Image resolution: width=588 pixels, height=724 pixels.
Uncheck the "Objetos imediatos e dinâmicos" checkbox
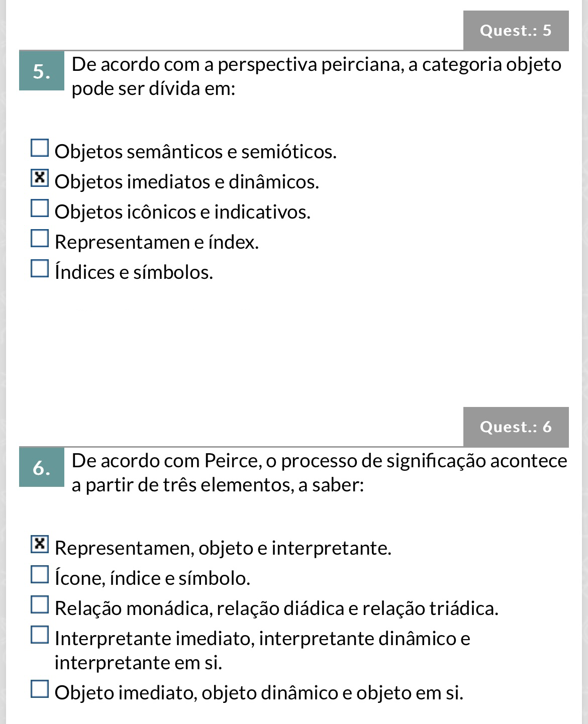[40, 178]
